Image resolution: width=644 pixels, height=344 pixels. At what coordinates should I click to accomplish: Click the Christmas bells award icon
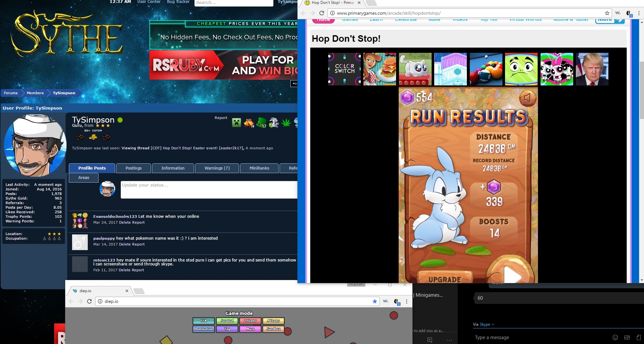[x=249, y=123]
